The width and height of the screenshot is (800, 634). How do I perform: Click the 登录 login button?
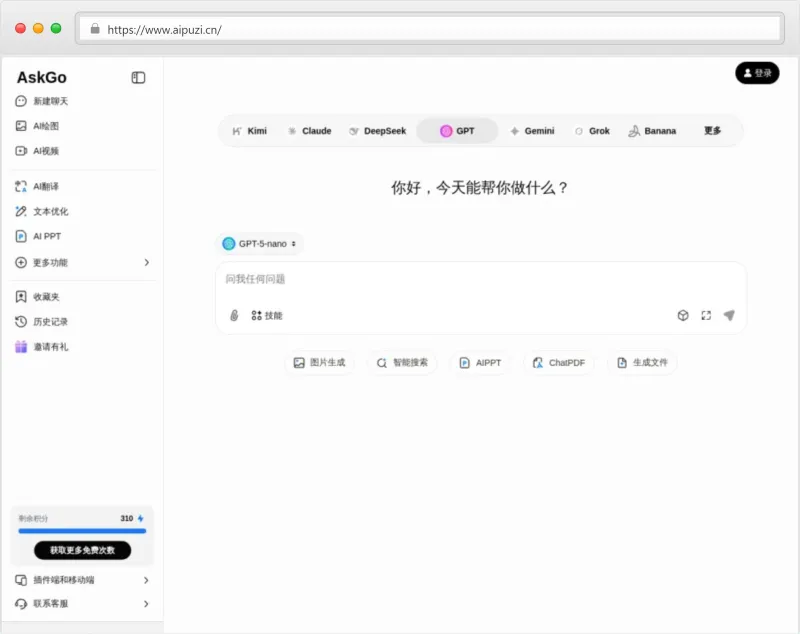tap(757, 73)
